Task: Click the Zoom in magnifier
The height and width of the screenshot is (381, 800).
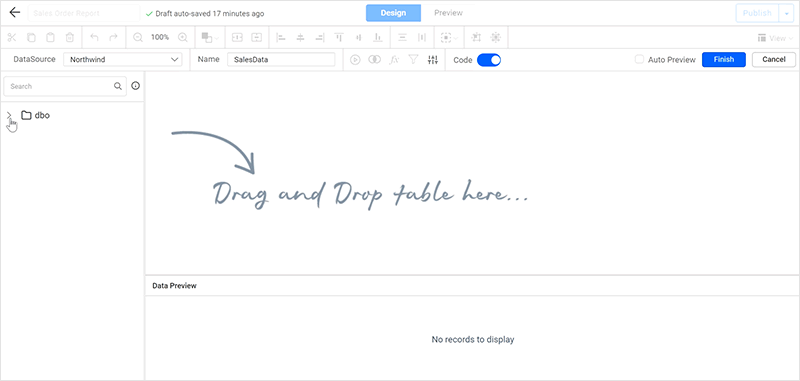Action: pos(183,37)
